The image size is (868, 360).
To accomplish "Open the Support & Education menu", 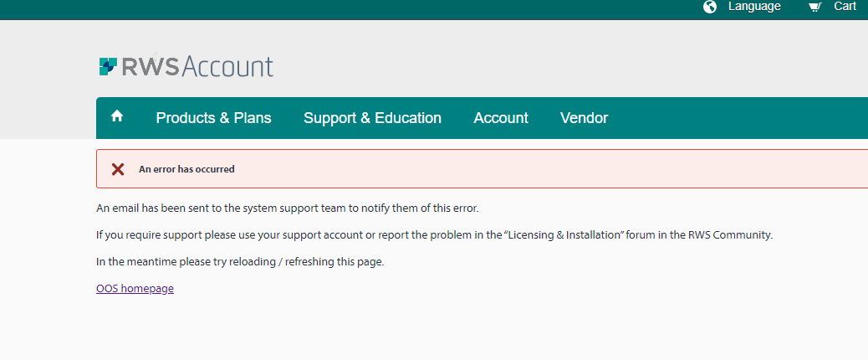I will [372, 118].
